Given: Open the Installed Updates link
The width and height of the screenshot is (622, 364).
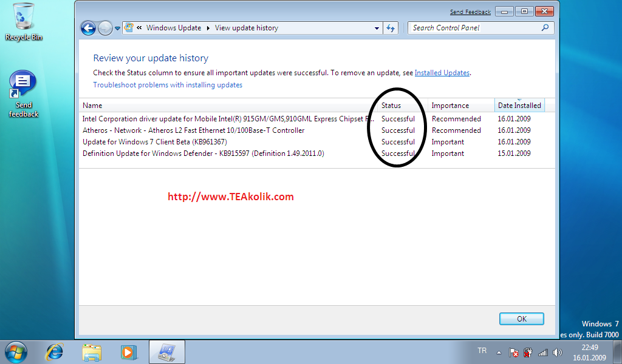Looking at the screenshot, I should point(442,73).
